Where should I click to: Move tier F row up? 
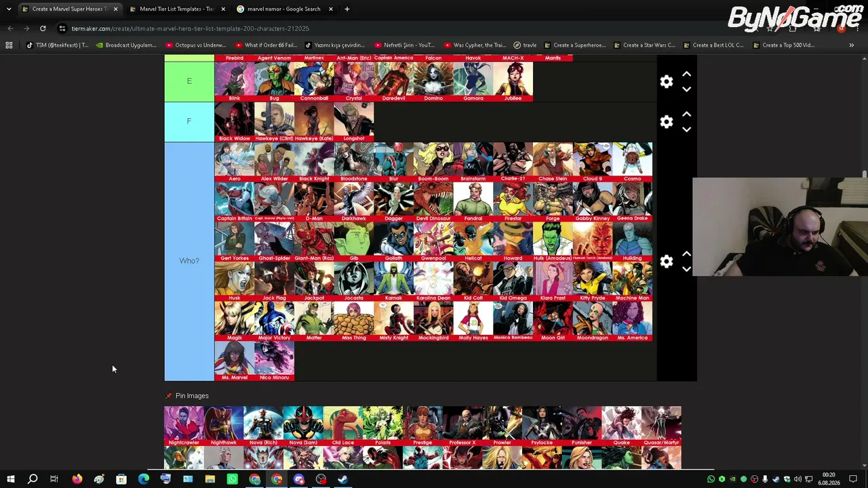click(x=686, y=114)
